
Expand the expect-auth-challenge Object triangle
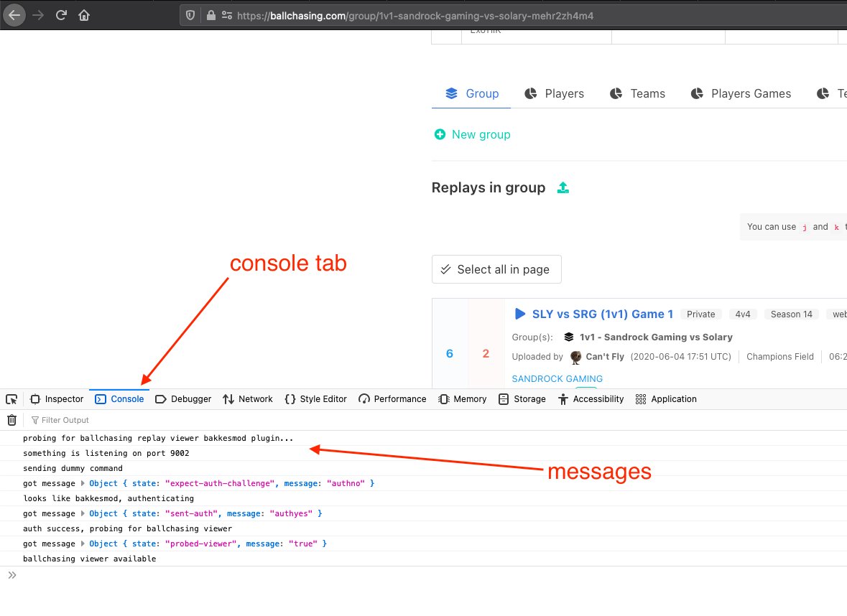[x=83, y=483]
